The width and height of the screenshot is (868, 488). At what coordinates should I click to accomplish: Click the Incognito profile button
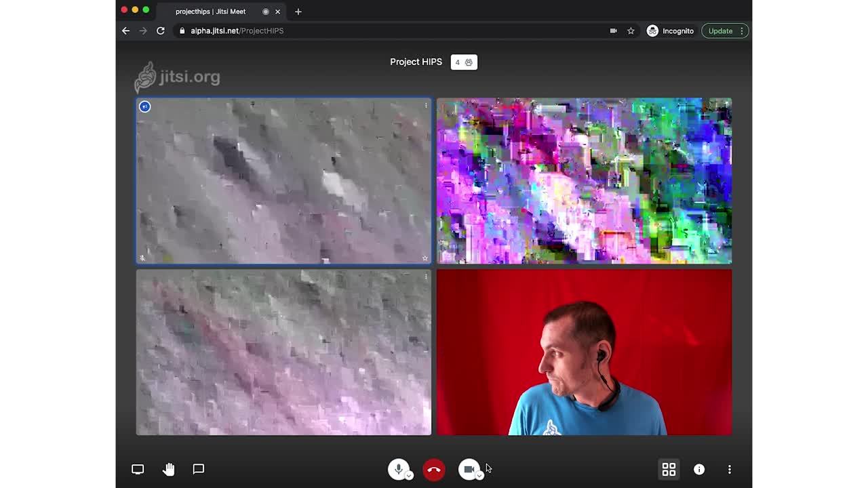coord(670,30)
